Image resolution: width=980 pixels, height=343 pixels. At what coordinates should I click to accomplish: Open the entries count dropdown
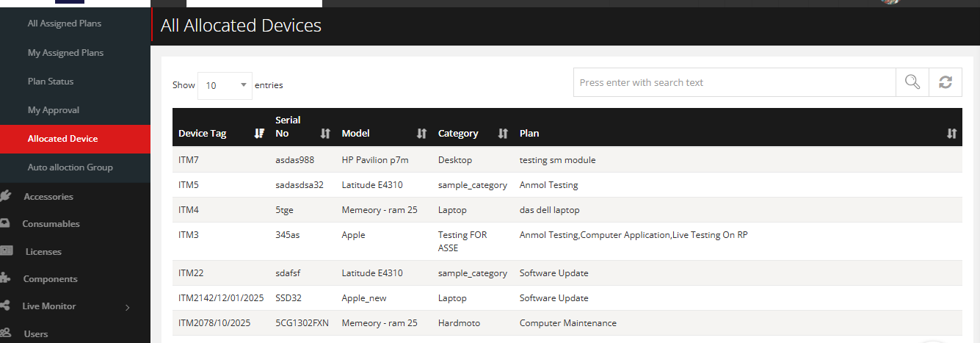click(x=225, y=85)
